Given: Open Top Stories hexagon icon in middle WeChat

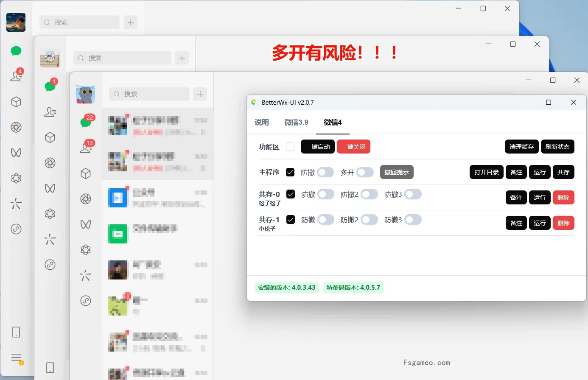Looking at the screenshot, I should tap(50, 214).
